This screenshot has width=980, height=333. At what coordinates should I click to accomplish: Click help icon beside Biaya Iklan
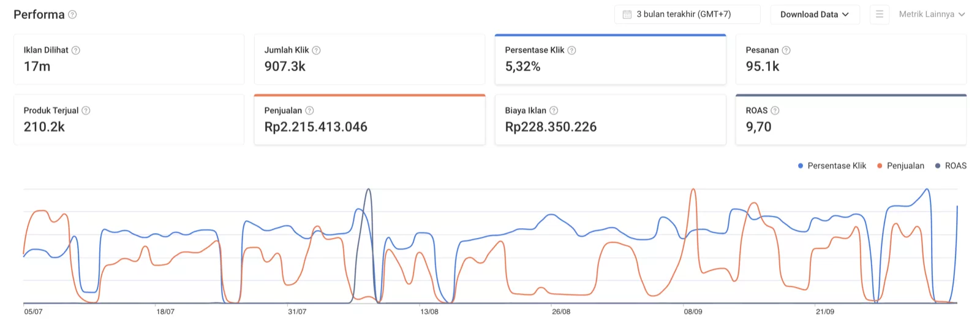554,110
